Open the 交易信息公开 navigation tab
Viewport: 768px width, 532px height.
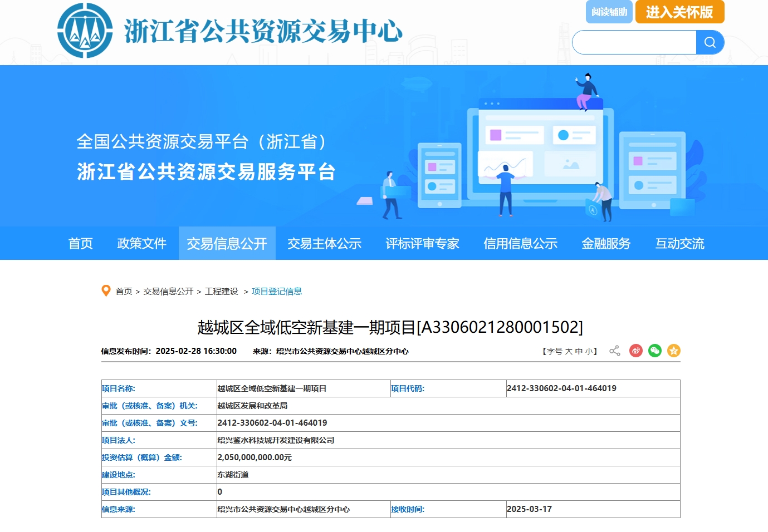pyautogui.click(x=227, y=243)
